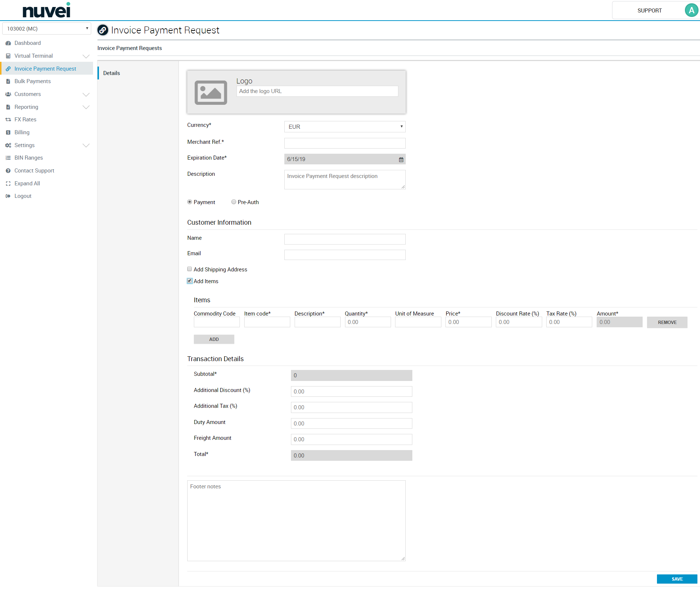Switch to the Details tab
Viewport: 700px width, 595px height.
coord(111,73)
